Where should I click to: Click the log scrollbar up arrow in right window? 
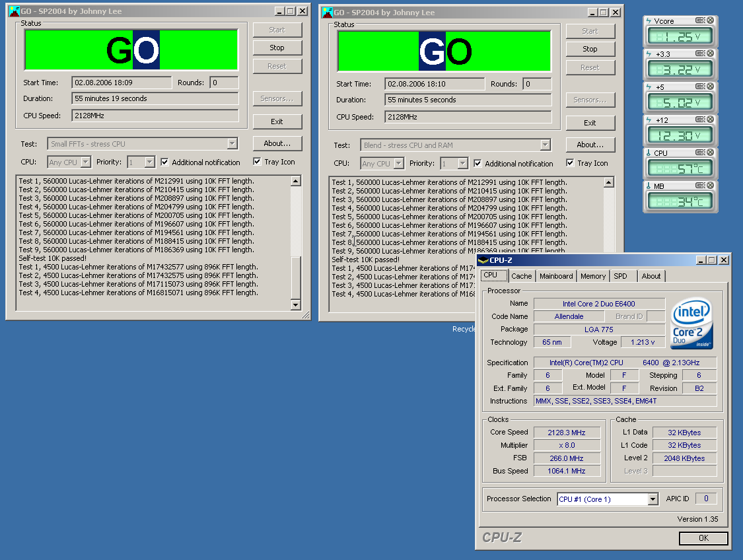(609, 182)
